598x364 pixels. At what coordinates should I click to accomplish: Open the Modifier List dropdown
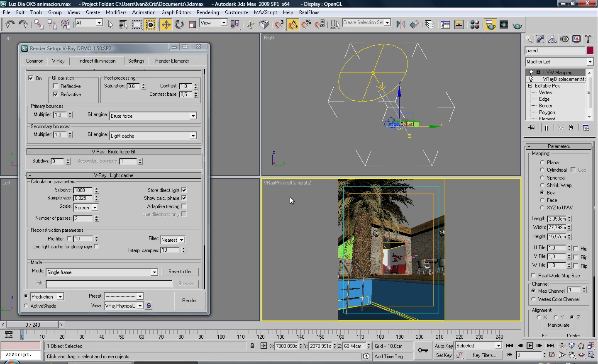pyautogui.click(x=559, y=62)
